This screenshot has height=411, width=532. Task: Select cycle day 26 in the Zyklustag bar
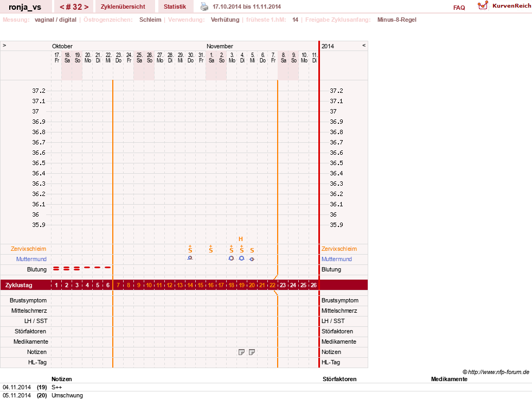[x=313, y=285]
